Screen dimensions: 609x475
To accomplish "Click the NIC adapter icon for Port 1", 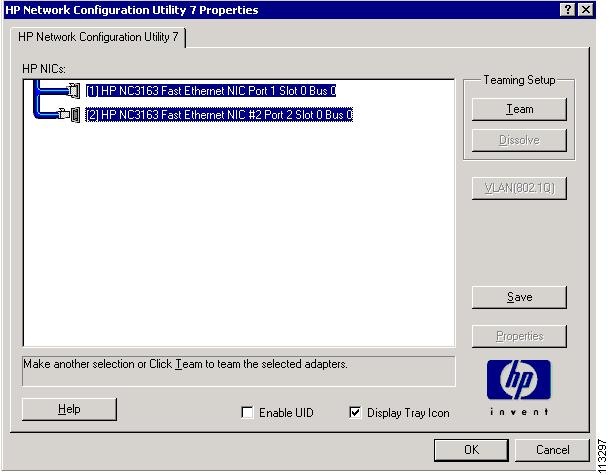I will coord(74,90).
